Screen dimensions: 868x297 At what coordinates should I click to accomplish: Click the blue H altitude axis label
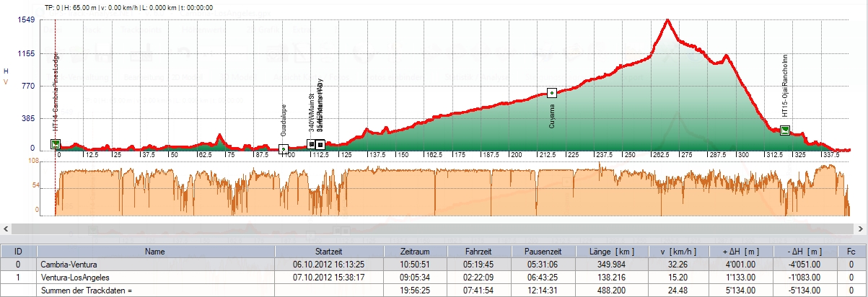tap(6, 71)
